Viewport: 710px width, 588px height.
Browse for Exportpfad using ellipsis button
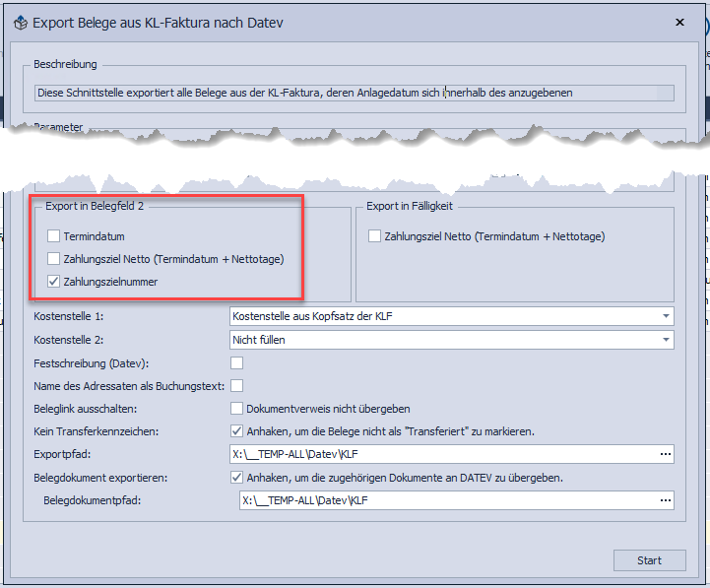click(666, 454)
